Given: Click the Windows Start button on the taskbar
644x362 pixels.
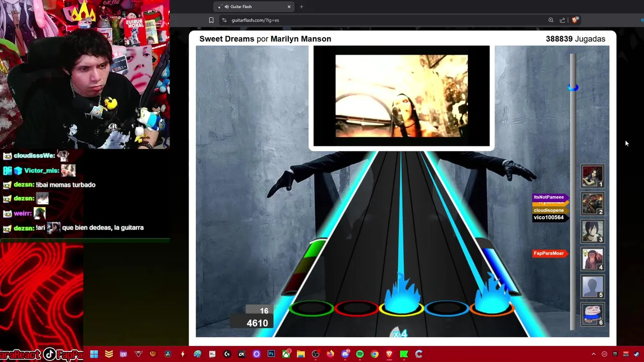Looking at the screenshot, I should (x=94, y=354).
